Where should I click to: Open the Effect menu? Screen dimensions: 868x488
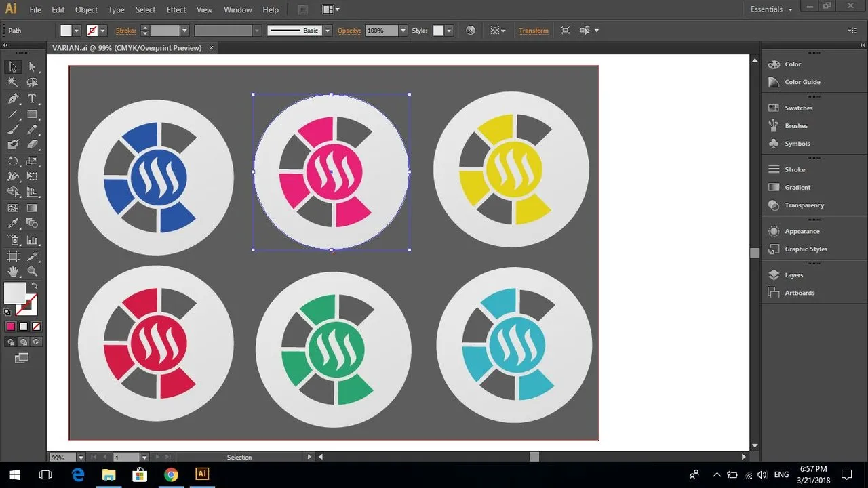click(x=176, y=9)
